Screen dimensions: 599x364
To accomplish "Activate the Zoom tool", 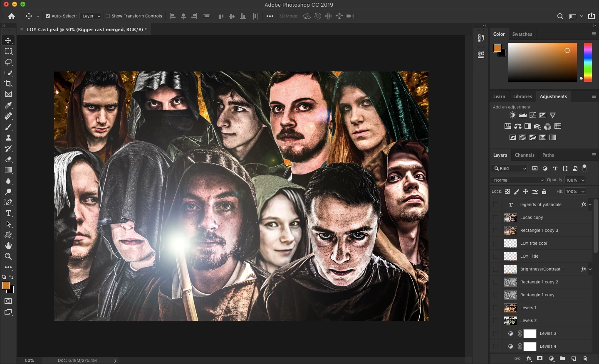I will click(x=8, y=256).
